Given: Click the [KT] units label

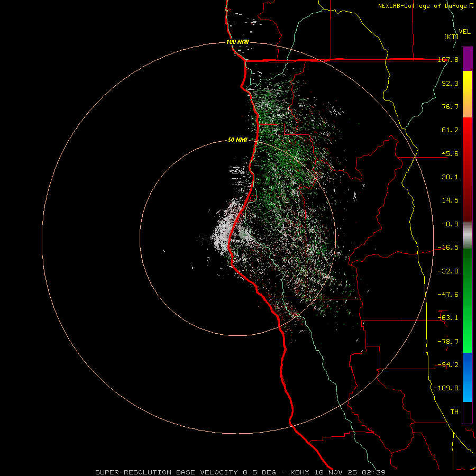Looking at the screenshot, I should pos(451,36).
